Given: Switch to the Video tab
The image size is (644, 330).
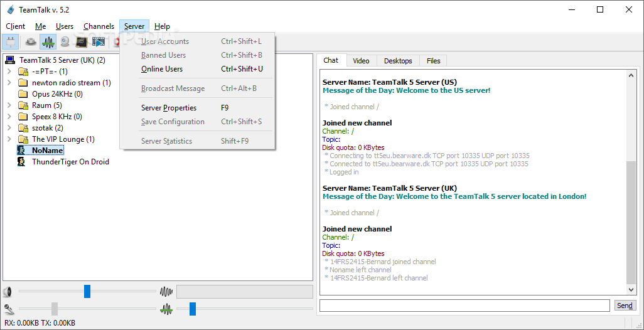Looking at the screenshot, I should 361,61.
